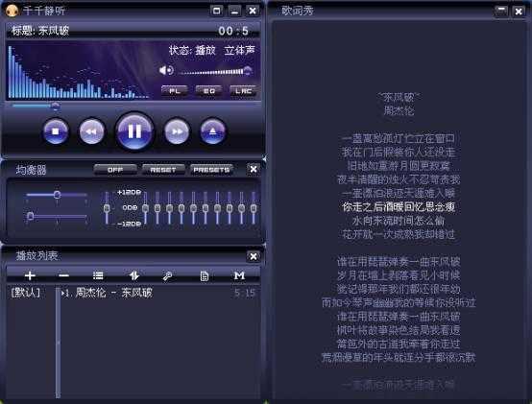Minimize the main player window
This screenshot has width=532, height=404.
234,11
